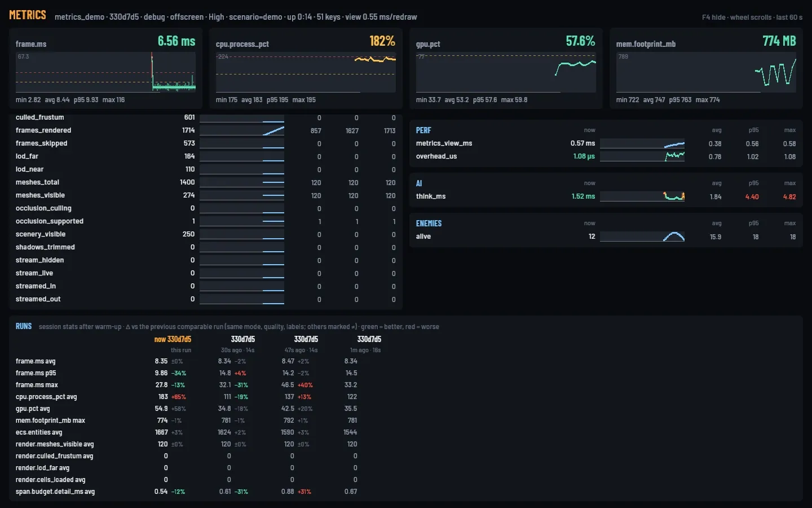
Task: Click the mem.footprint_mb chart
Action: click(x=706, y=72)
